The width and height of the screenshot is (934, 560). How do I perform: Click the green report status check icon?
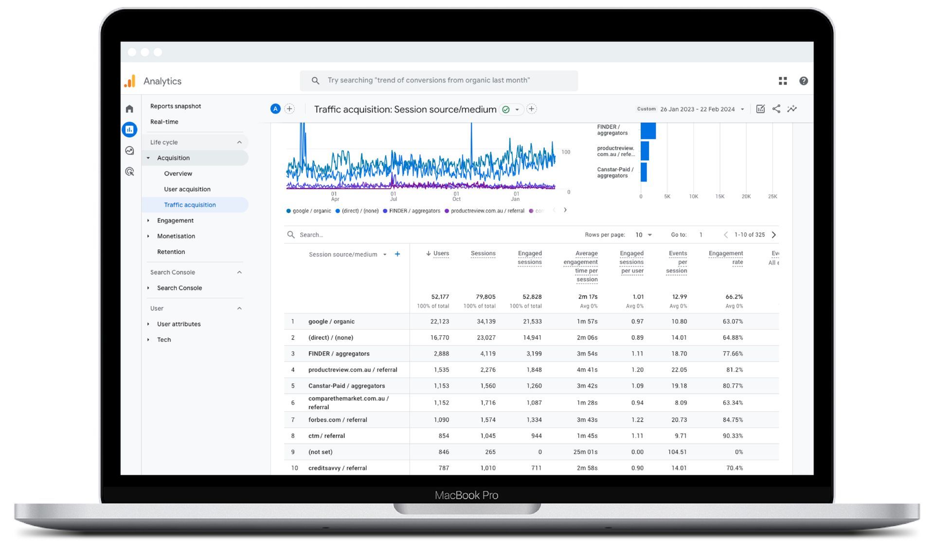506,109
